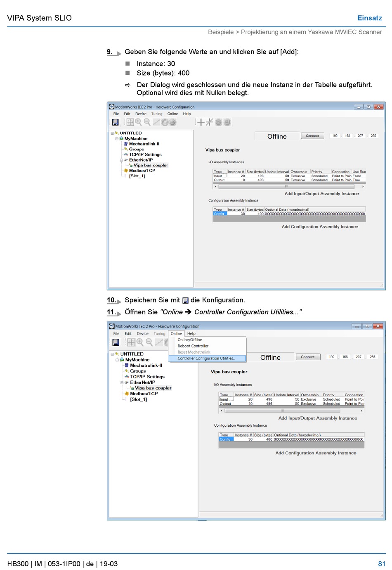
Task: Click the Groups node icon in the upper window tree
Action: click(126, 149)
